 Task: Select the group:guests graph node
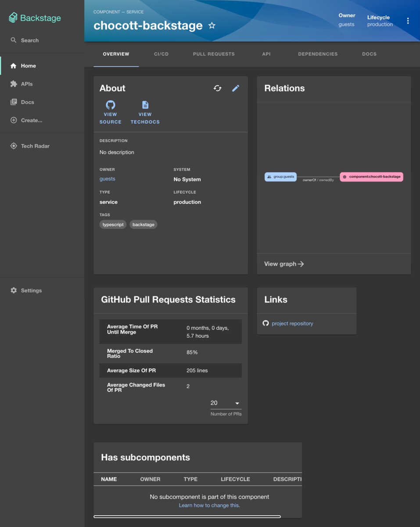pos(281,177)
